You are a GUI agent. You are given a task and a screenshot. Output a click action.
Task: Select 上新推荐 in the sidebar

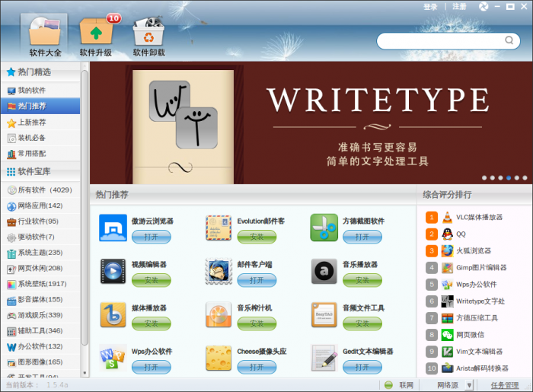(32, 122)
